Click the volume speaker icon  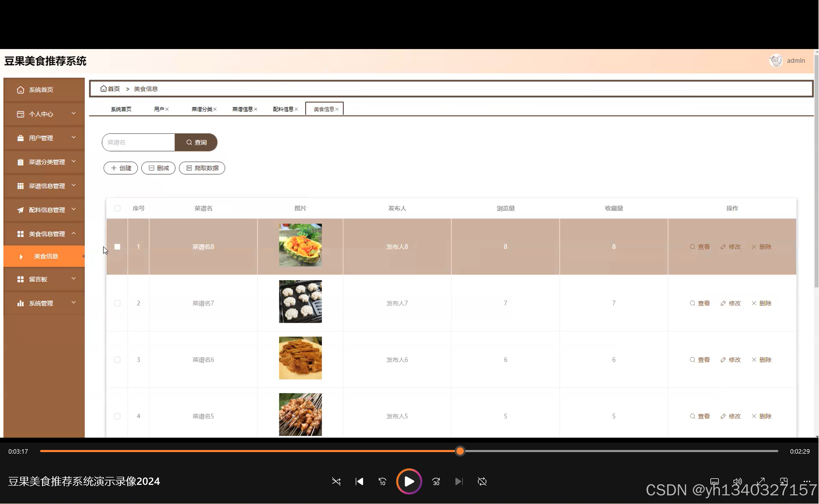point(737,481)
